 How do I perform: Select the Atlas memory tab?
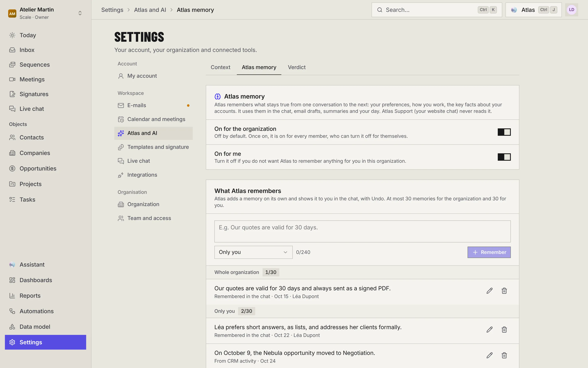[x=259, y=67]
